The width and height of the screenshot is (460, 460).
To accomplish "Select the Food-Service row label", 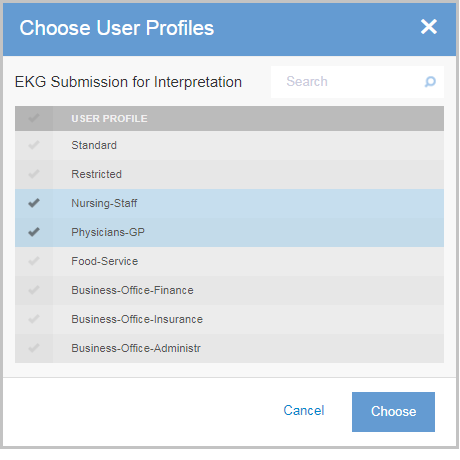I will tap(105, 261).
